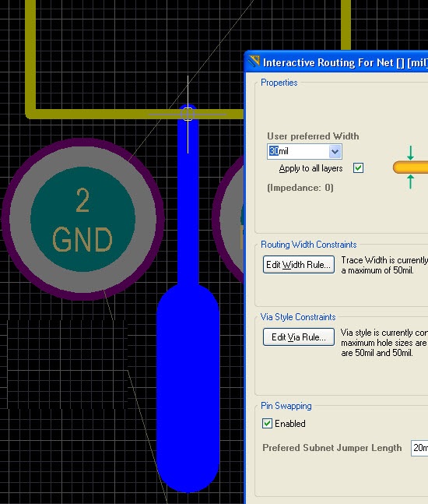Click Edit Via Rule button
The width and height of the screenshot is (428, 504).
pyautogui.click(x=299, y=337)
